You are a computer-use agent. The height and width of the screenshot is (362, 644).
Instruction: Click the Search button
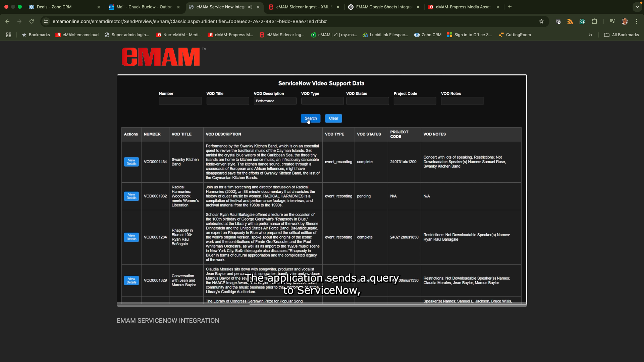[311, 118]
